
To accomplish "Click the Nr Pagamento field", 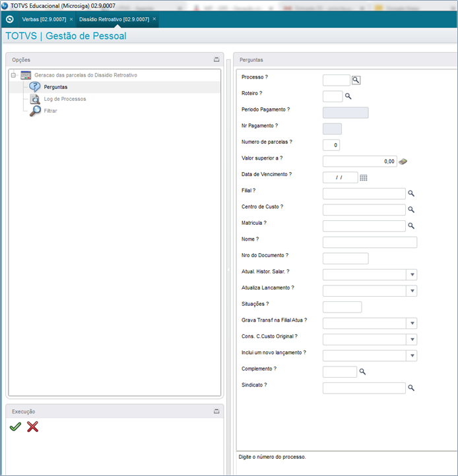I will coord(332,129).
